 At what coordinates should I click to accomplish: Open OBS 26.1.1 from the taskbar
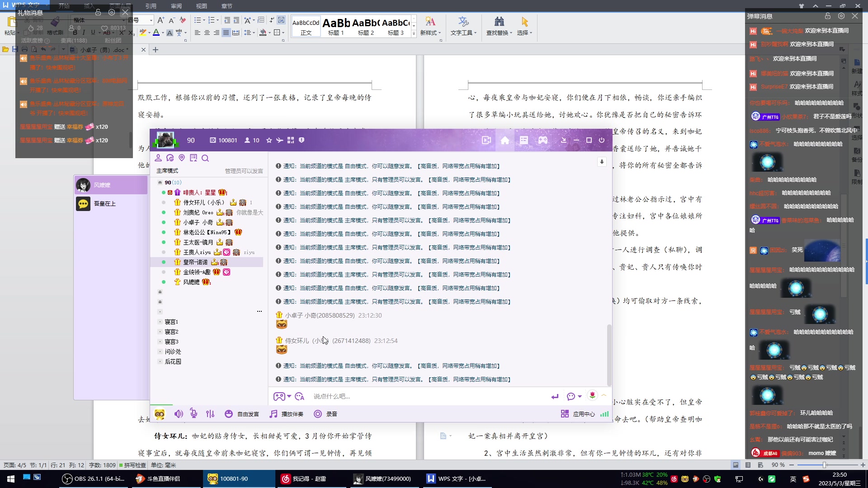click(x=94, y=479)
